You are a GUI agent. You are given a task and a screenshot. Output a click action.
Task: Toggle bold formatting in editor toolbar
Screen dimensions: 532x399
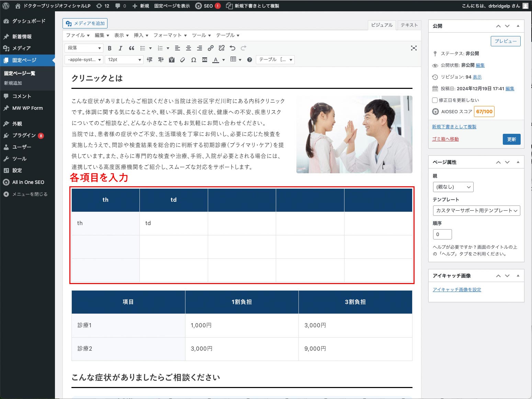pyautogui.click(x=110, y=48)
